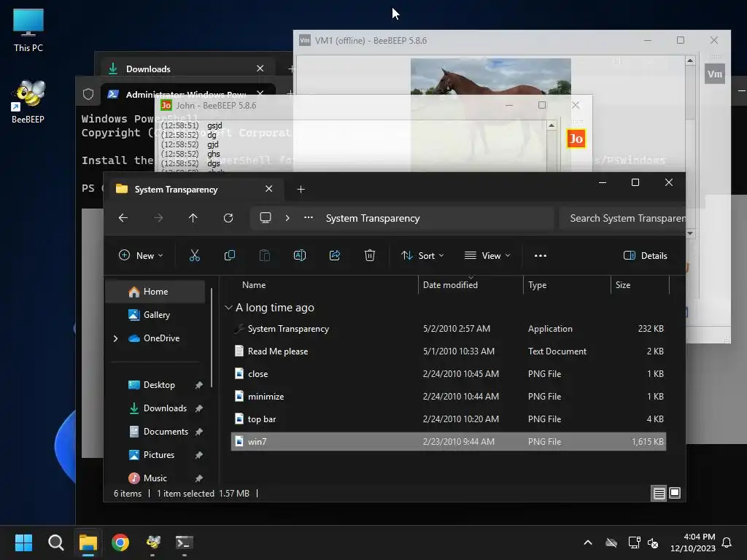Click the Rename icon in File Explorer toolbar
The width and height of the screenshot is (747, 560).
(300, 256)
